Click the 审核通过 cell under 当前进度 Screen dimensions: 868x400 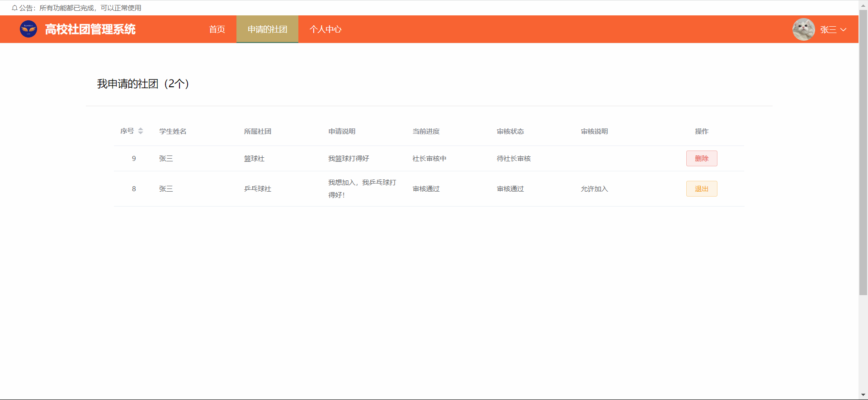pyautogui.click(x=426, y=189)
